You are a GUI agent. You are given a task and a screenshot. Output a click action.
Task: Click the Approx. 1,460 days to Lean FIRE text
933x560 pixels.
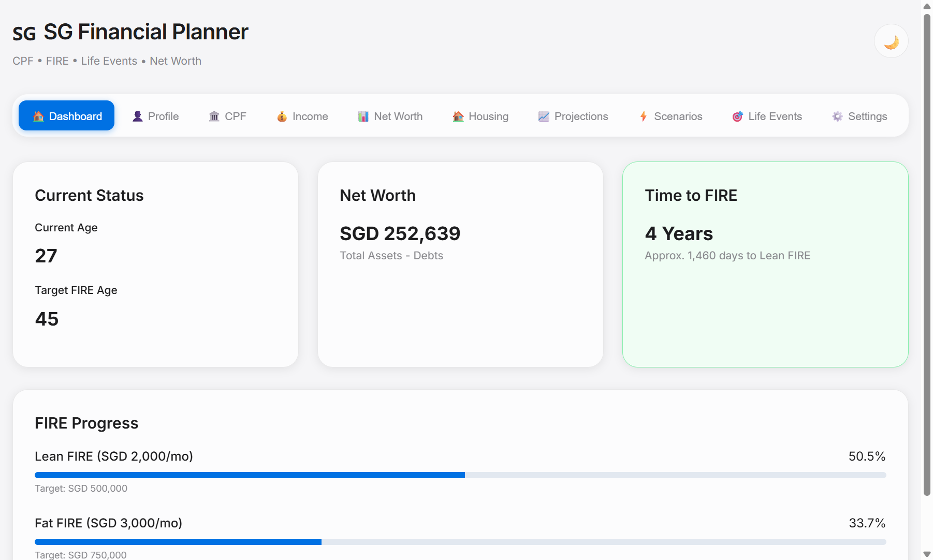[727, 256]
